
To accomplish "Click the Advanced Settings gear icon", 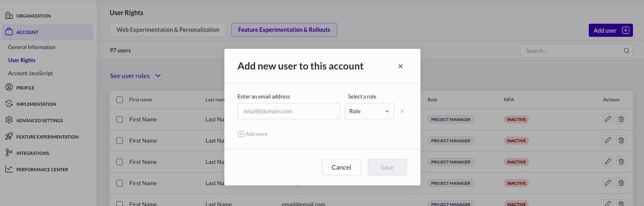I will pyautogui.click(x=9, y=120).
